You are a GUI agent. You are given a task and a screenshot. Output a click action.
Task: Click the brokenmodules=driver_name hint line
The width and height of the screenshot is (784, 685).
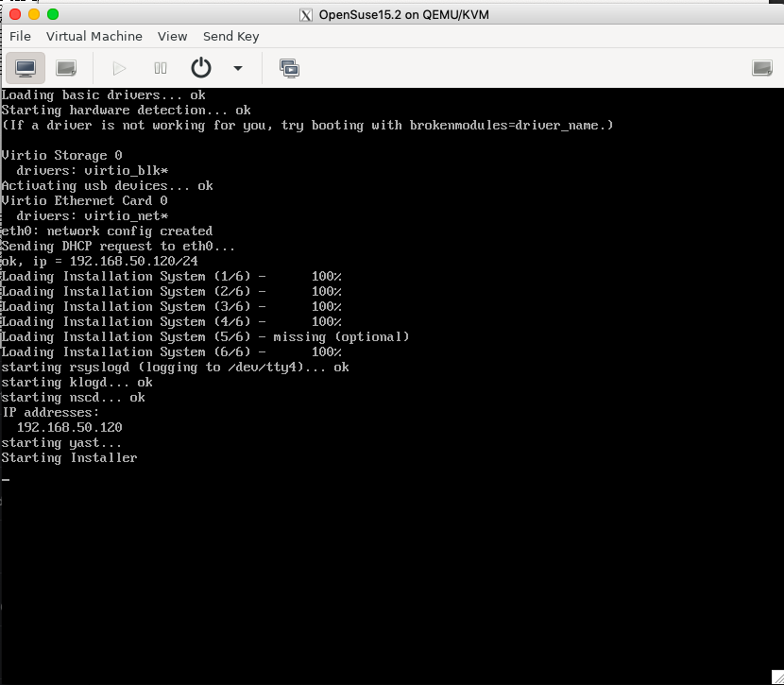pos(308,126)
